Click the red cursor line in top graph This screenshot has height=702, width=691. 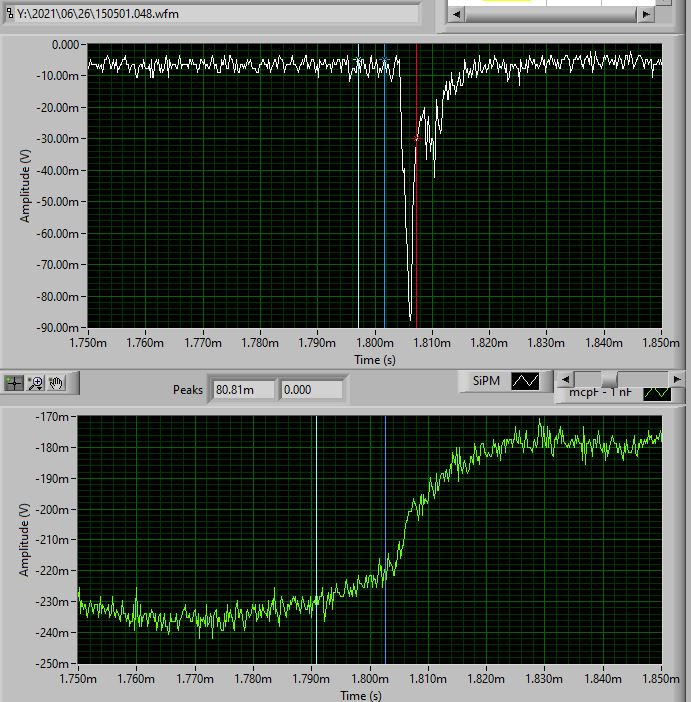click(417, 250)
